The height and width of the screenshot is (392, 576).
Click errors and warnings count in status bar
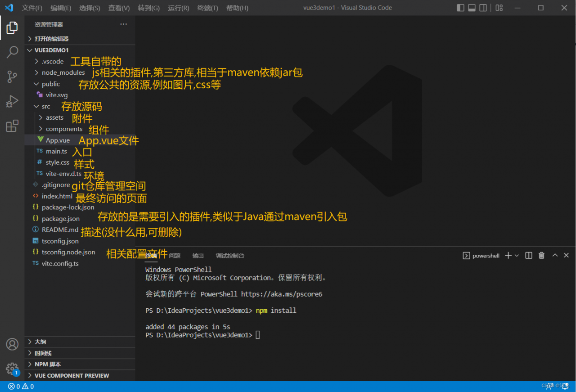[21, 386]
